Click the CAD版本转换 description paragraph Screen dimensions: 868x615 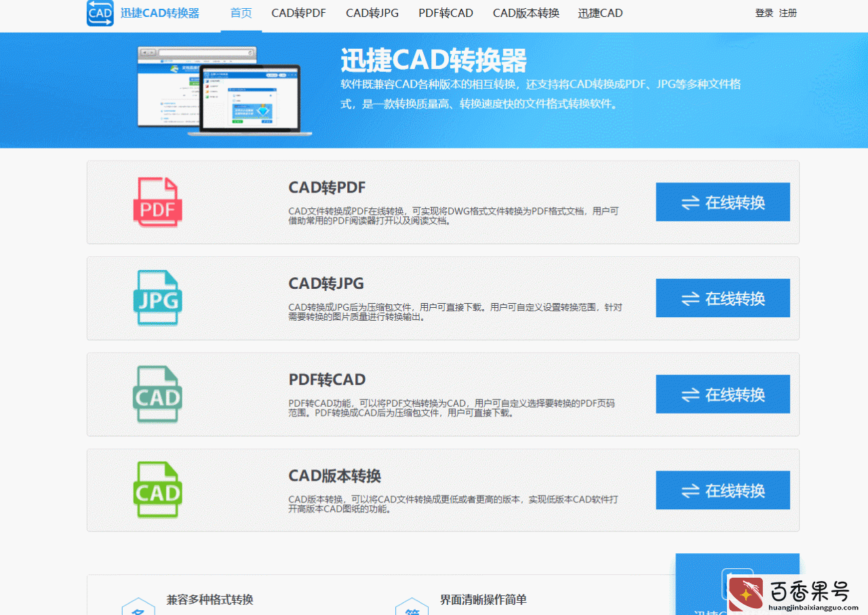click(x=453, y=504)
